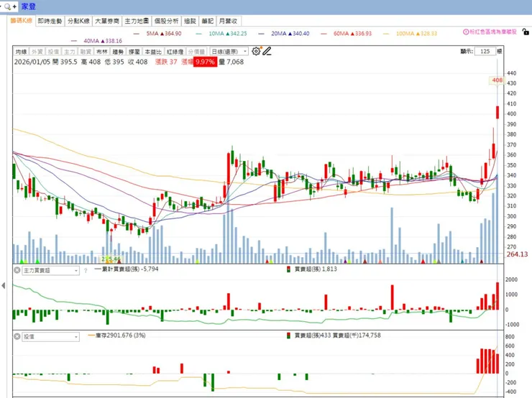Click the 2026/01/05 date in quote line

tap(32, 62)
